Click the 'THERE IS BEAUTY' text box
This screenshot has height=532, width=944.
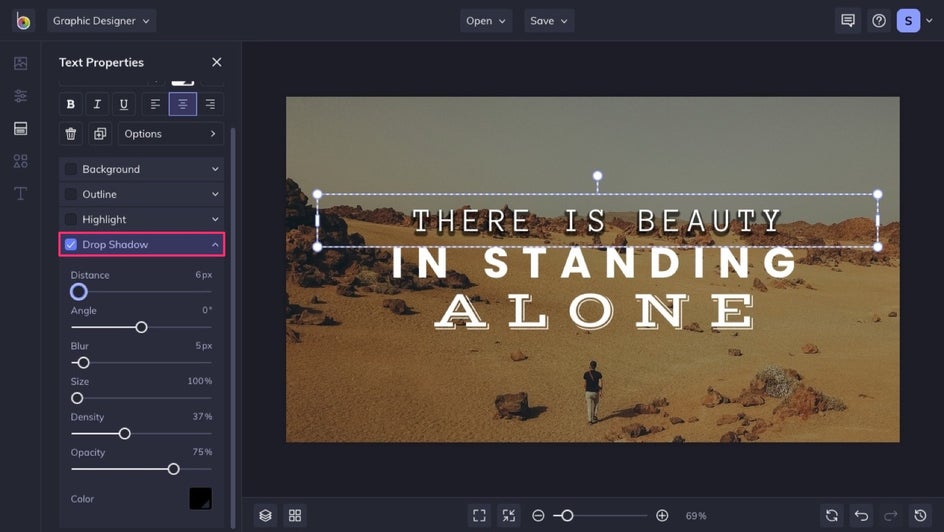pos(597,221)
